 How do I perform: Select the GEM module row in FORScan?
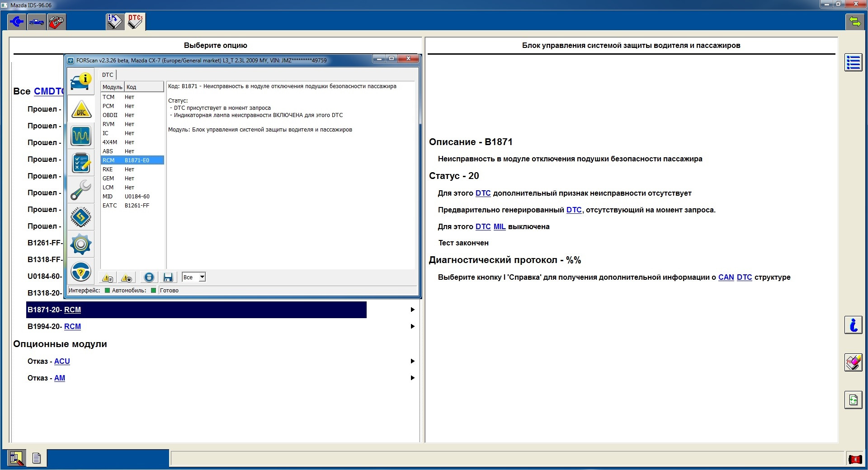pos(132,179)
